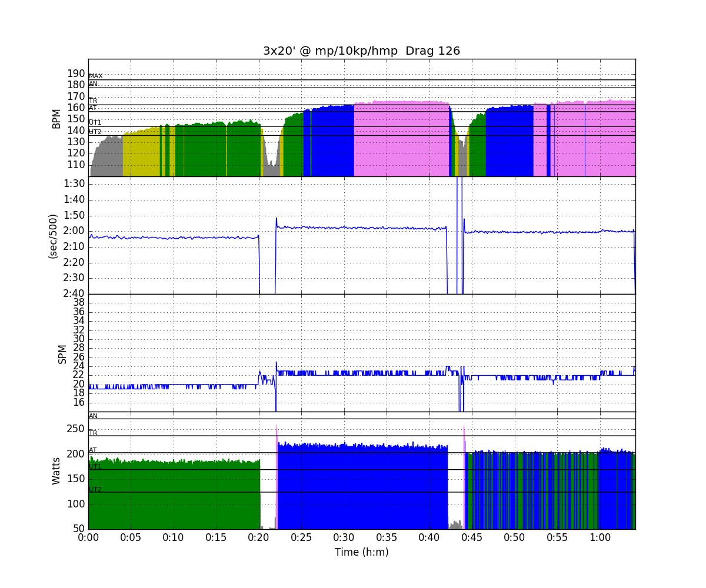
Task: Click the chart title mentioning Drag 126
Action: (361, 51)
